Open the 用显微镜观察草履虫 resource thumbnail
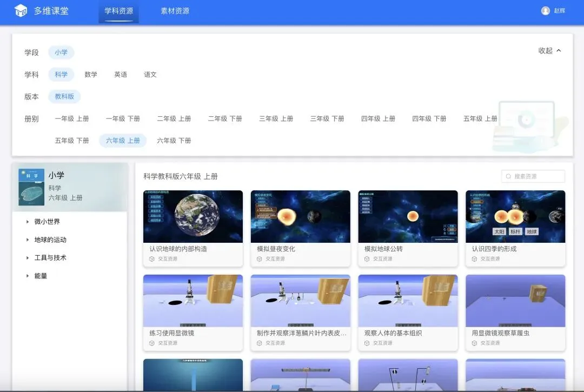This screenshot has height=392, width=584. tap(515, 301)
